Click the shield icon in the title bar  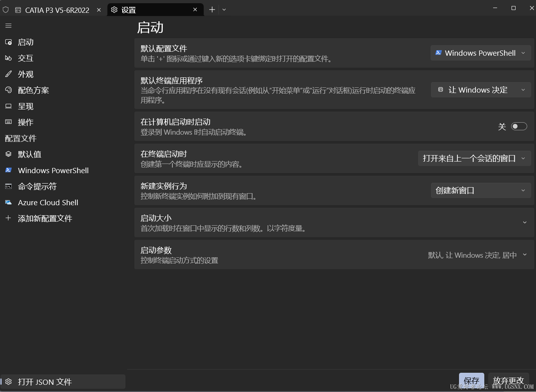(x=6, y=10)
